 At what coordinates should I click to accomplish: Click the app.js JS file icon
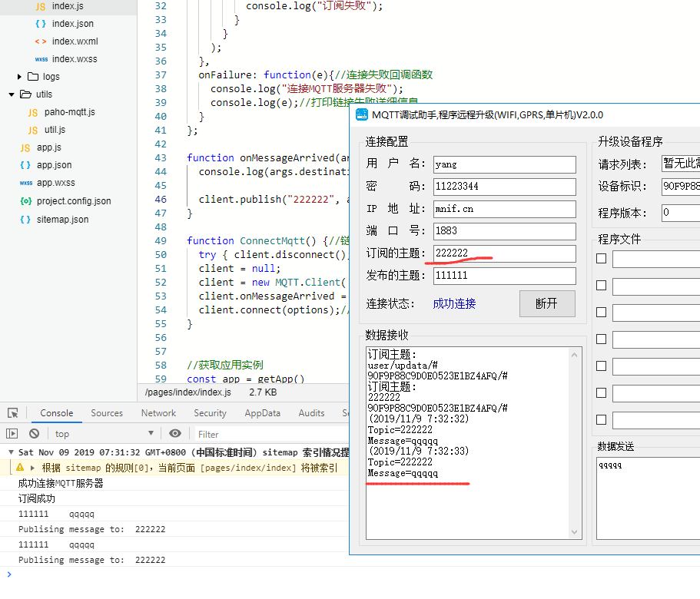pos(25,147)
